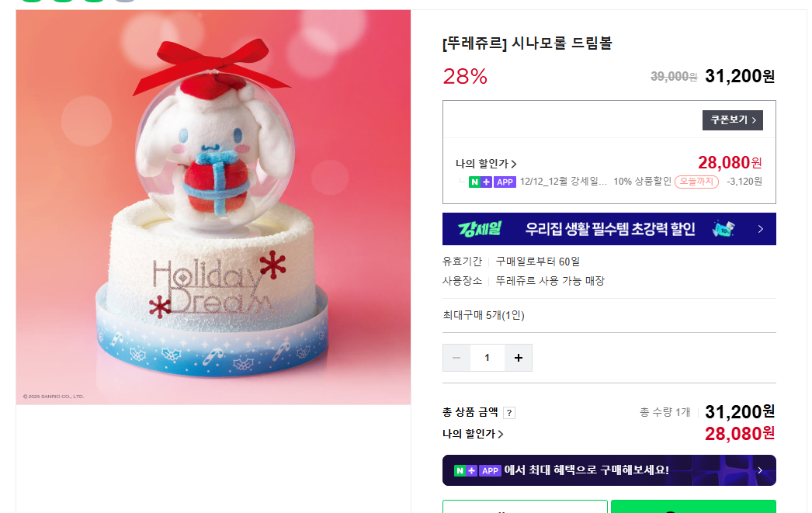812x513 pixels.
Task: Increase quantity with the plus button
Action: tap(519, 358)
